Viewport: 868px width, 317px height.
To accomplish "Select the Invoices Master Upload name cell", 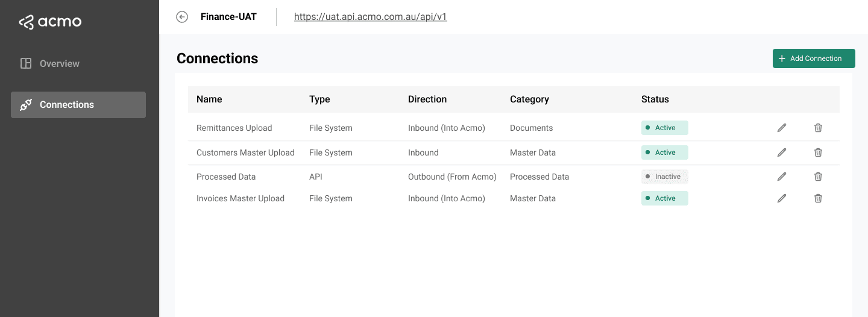I will click(241, 198).
